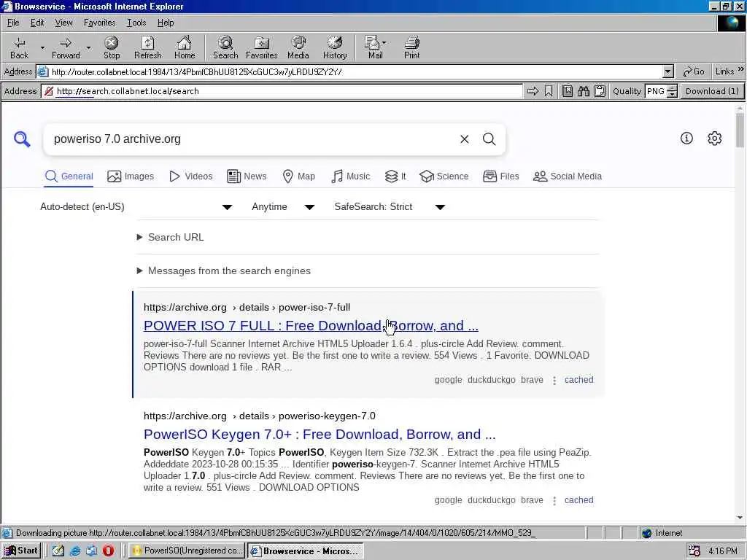Stop page loading with the Stop button
This screenshot has height=560, width=747.
pos(112,47)
